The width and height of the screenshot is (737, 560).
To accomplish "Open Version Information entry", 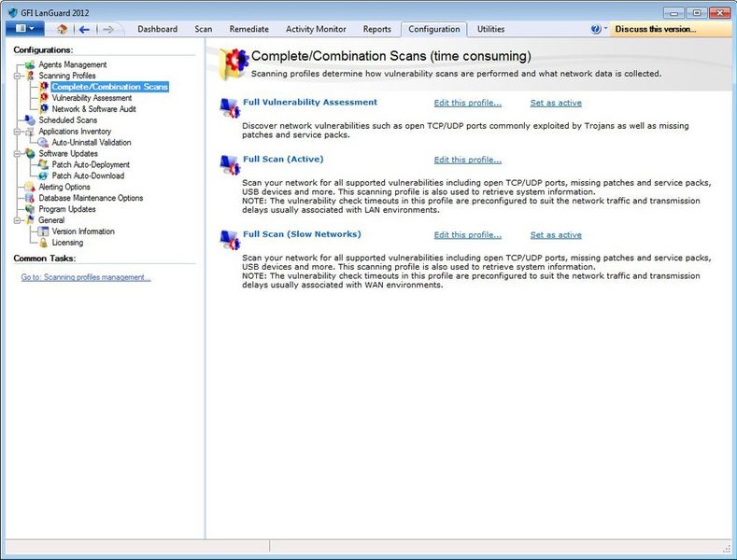I will [83, 231].
